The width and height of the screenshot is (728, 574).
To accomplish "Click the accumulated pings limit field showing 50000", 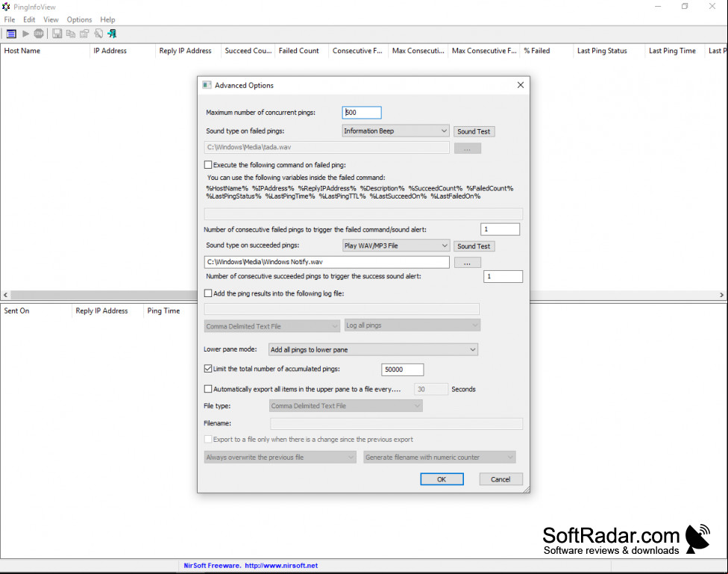I will (x=403, y=369).
